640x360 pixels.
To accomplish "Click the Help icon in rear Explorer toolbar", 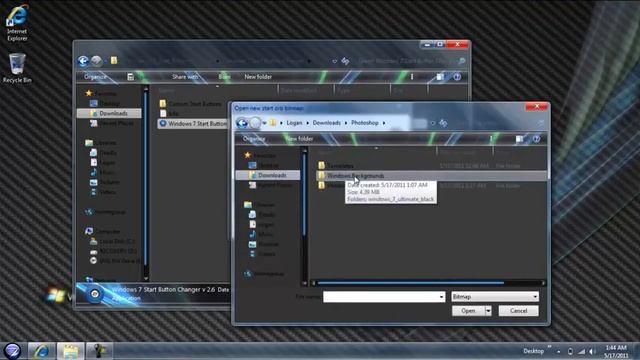I will [457, 77].
